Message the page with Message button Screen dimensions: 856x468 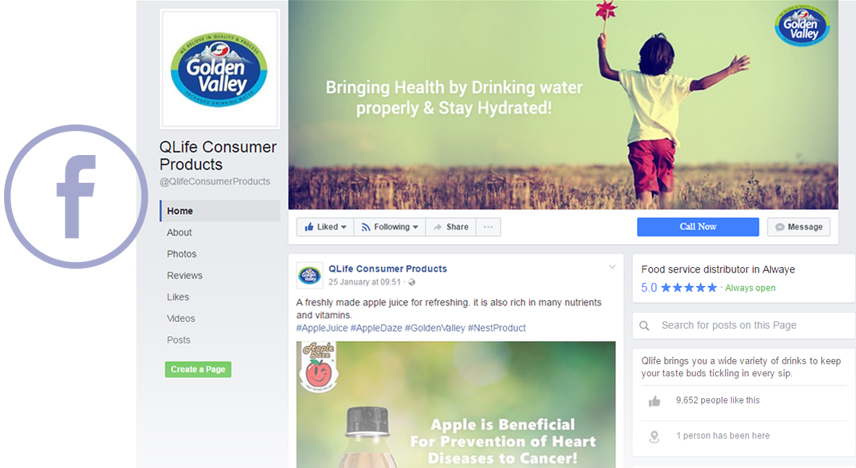[x=799, y=227]
